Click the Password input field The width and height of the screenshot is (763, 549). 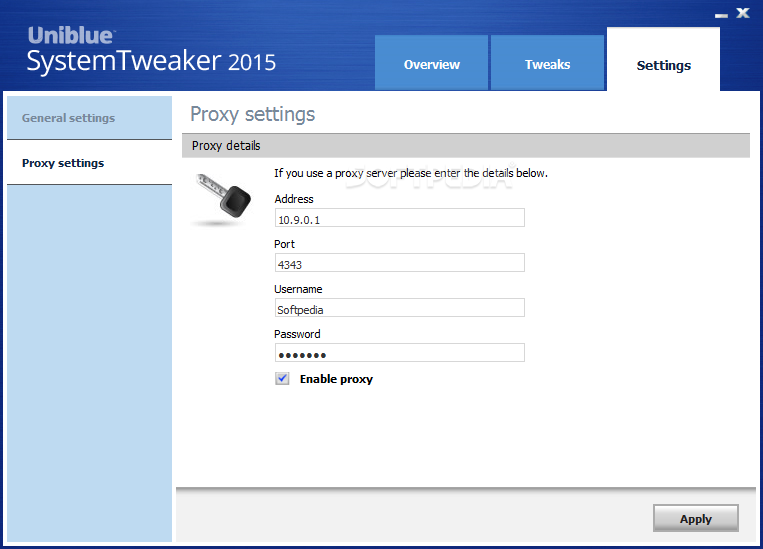click(400, 352)
